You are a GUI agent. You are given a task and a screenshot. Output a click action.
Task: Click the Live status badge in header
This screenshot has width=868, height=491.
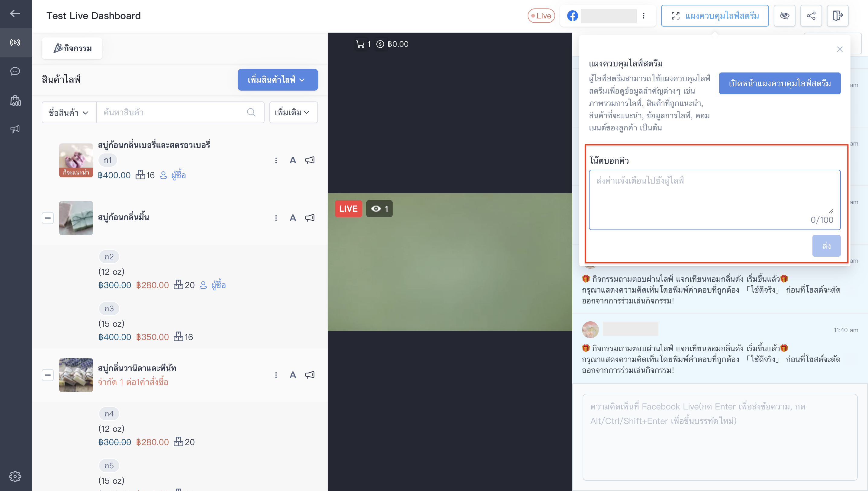(x=541, y=15)
